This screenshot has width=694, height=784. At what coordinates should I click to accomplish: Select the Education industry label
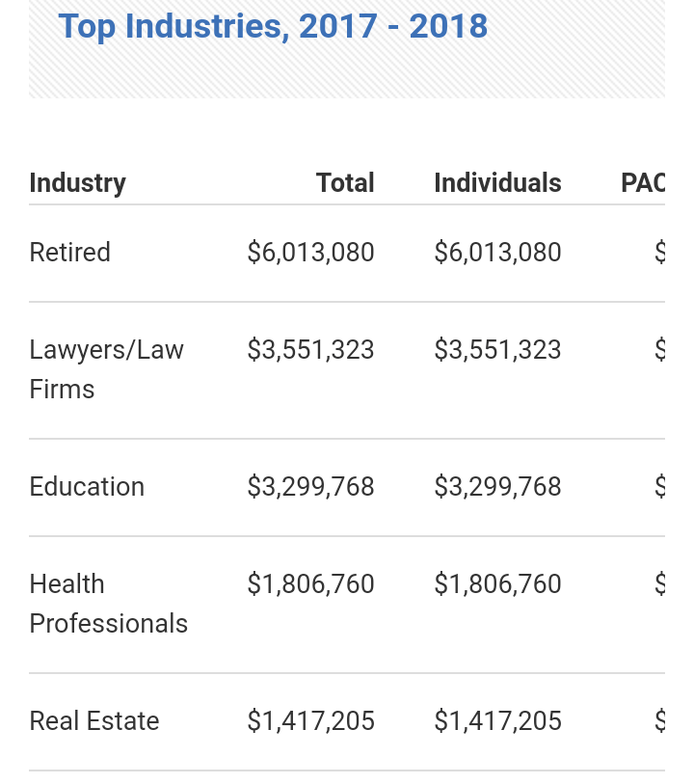[87, 487]
